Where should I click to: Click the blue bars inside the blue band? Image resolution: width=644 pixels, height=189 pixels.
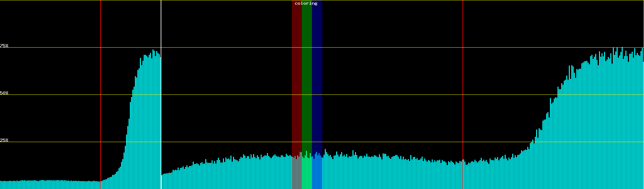(x=317, y=173)
